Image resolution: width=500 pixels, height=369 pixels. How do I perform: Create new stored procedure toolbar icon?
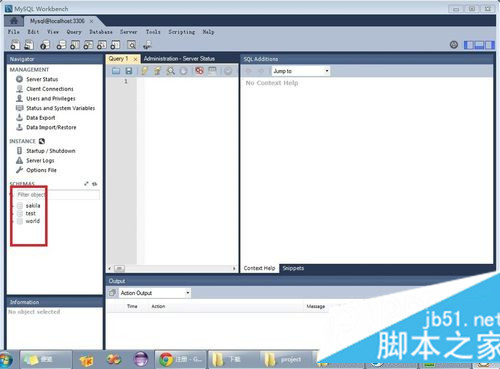[102, 45]
